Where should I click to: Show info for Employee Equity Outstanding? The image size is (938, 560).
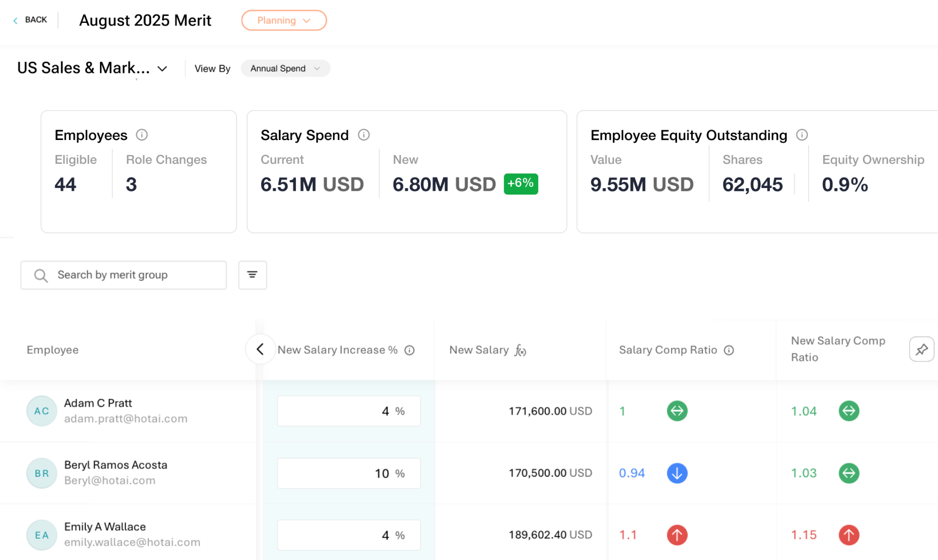802,135
